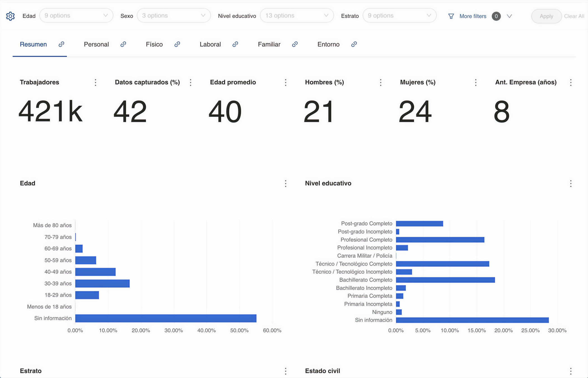This screenshot has height=378, width=588.
Task: Click the 40-49 años bar
Action: click(x=95, y=272)
